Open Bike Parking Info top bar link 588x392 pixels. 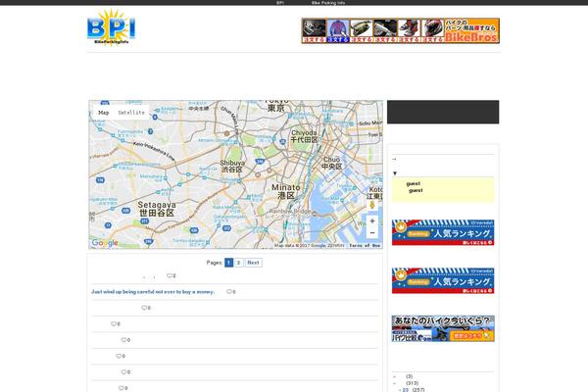(x=328, y=3)
